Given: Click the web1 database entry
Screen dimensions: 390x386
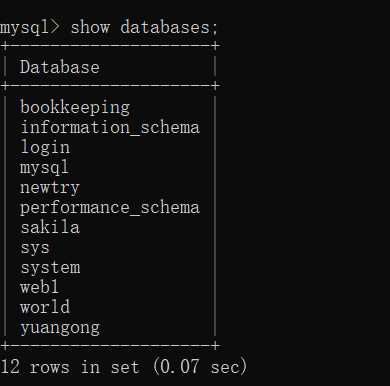Looking at the screenshot, I should click(x=39, y=287).
